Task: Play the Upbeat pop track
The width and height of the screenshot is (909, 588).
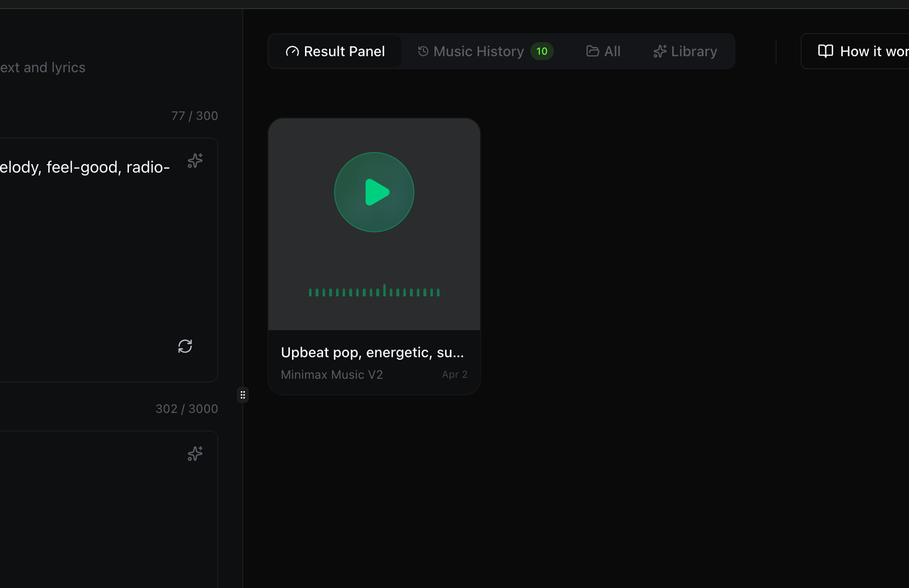Action: (374, 192)
